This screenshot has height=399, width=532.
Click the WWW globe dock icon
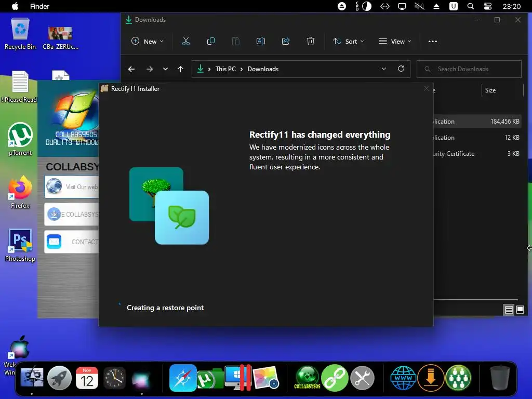click(x=403, y=378)
